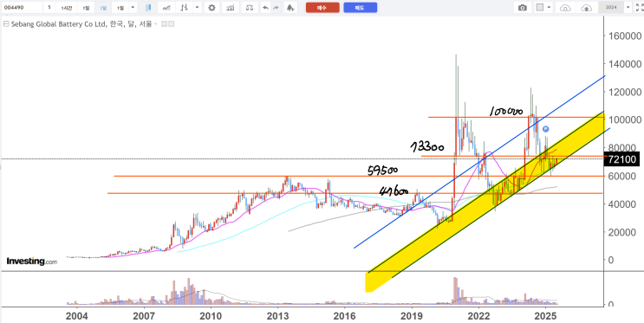Click the 2019 label on time axis
Viewport: 644px width, 323px height.
pos(412,316)
